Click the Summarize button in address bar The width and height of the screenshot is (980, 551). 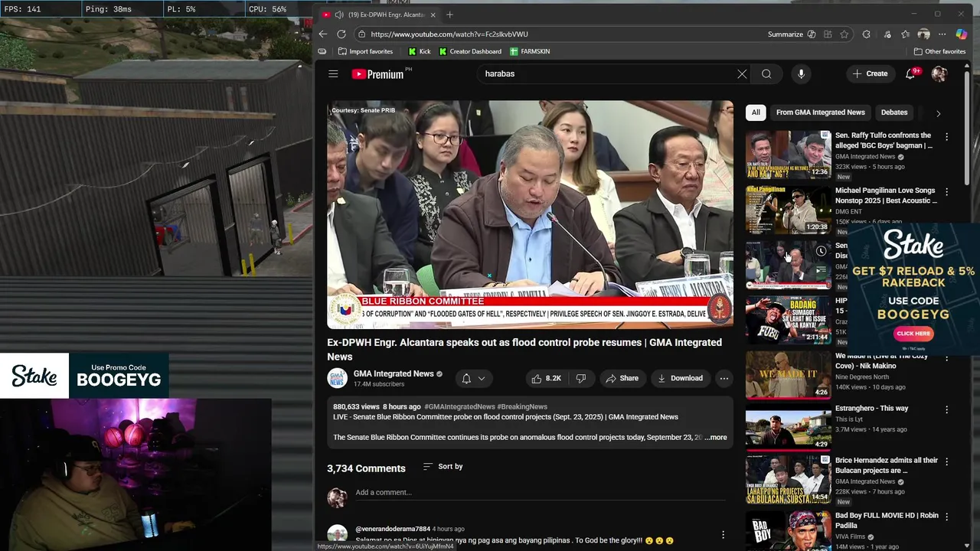click(792, 34)
